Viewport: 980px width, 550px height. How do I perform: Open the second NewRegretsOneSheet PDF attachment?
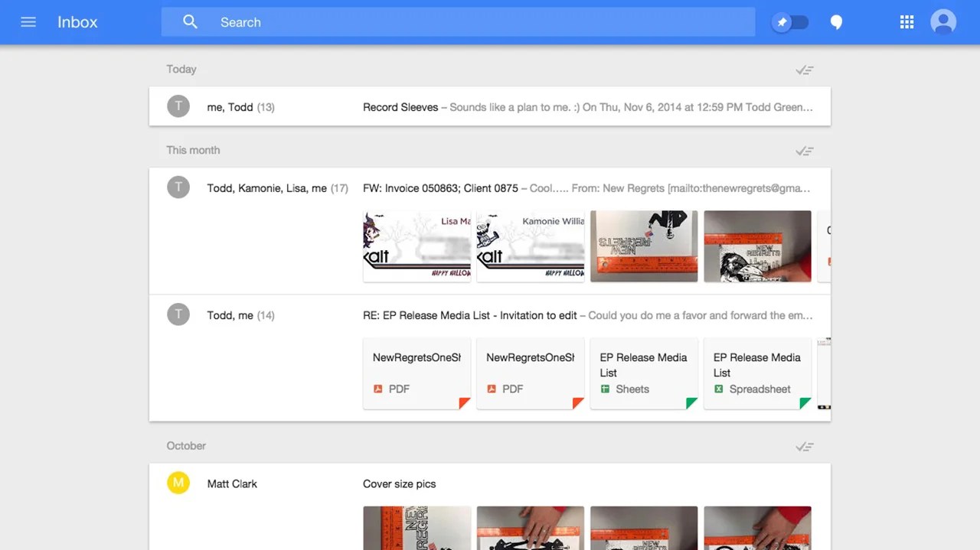coord(530,373)
